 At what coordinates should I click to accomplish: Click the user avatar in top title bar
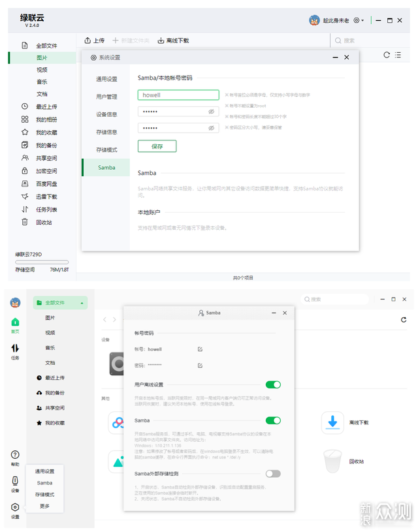tap(314, 20)
